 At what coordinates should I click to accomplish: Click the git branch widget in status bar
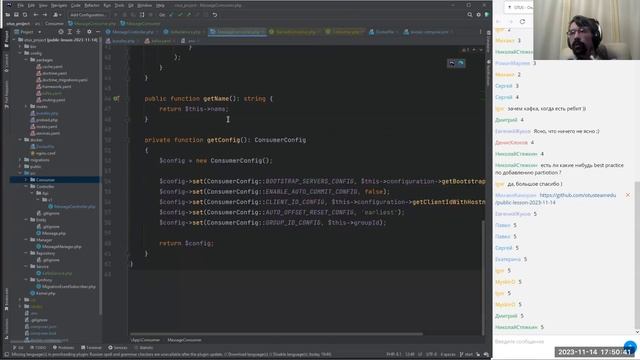[x=467, y=354]
